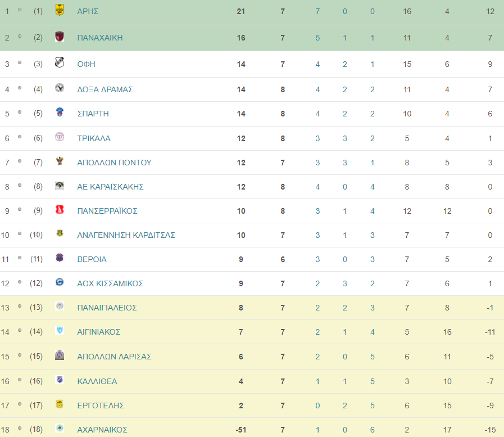Image resolution: width=504 pixels, height=437 pixels.
Task: Click ΑΕ ΚΑΡΑΪΣΚΑΚΗΣ wins count 4
Action: click(x=317, y=187)
